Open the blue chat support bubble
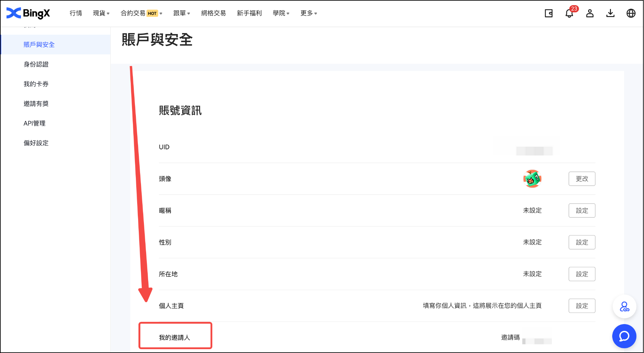This screenshot has width=644, height=353. (x=624, y=336)
